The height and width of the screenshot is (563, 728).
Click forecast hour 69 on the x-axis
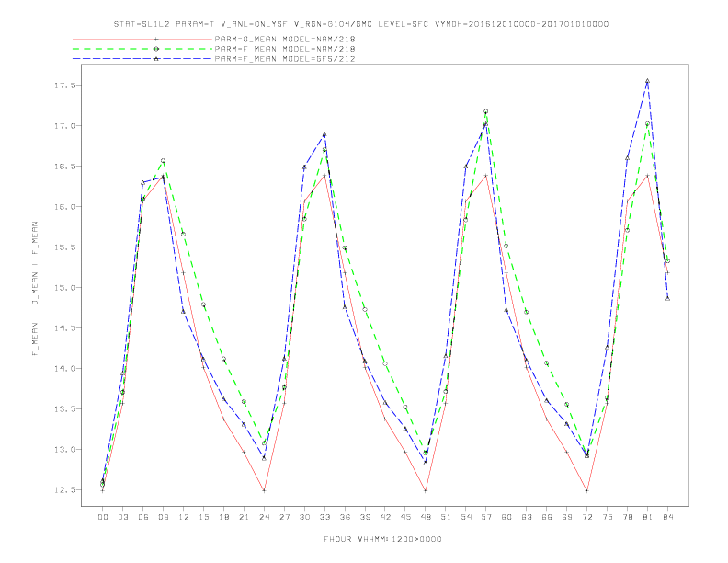pos(567,517)
